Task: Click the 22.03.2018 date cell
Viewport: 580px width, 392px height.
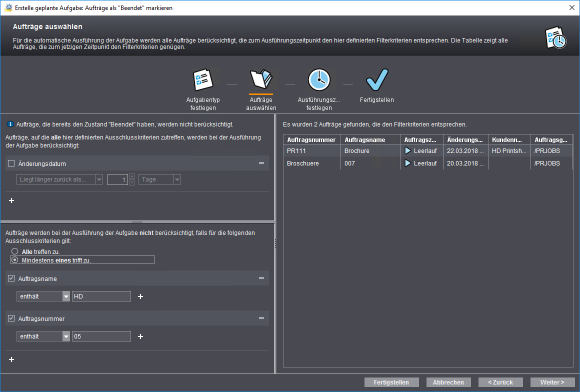Action: pyautogui.click(x=465, y=151)
